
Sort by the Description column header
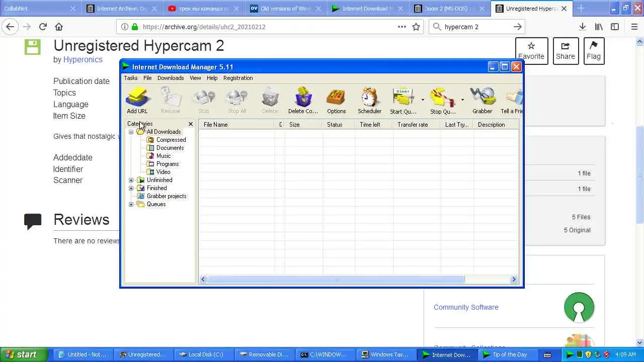tap(496, 125)
